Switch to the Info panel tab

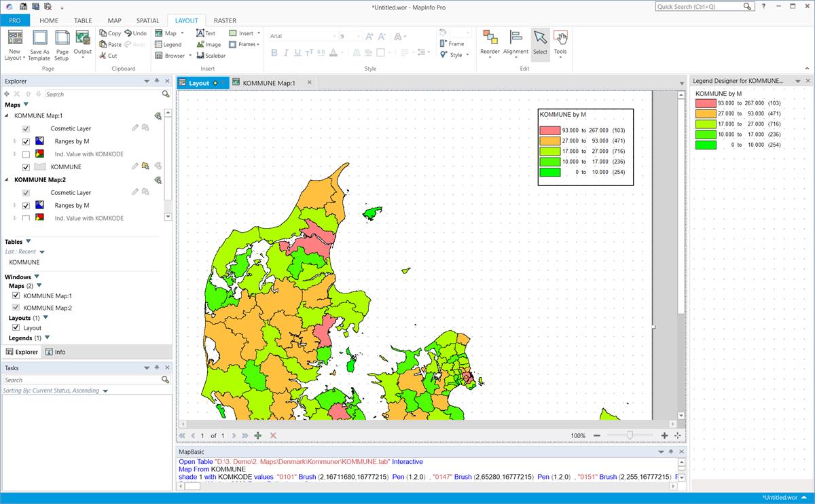click(x=55, y=352)
